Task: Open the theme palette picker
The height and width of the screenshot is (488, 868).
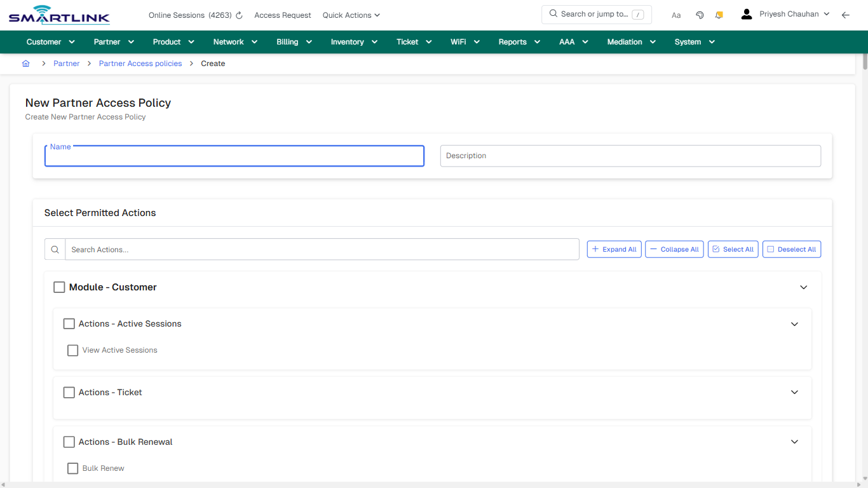Action: tap(700, 14)
